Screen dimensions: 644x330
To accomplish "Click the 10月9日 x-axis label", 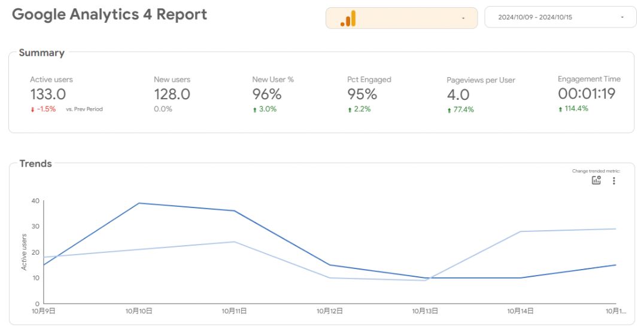I will pyautogui.click(x=44, y=311).
